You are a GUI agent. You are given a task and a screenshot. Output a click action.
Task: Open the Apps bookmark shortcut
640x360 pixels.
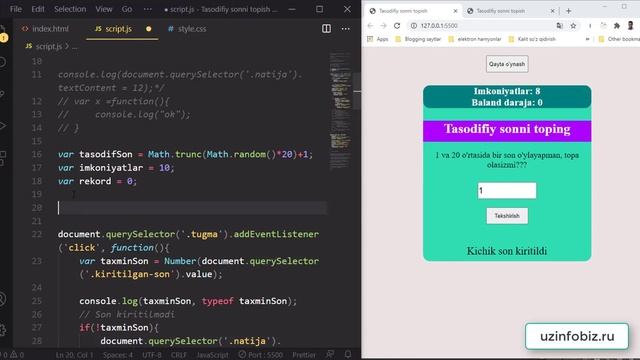378,39
